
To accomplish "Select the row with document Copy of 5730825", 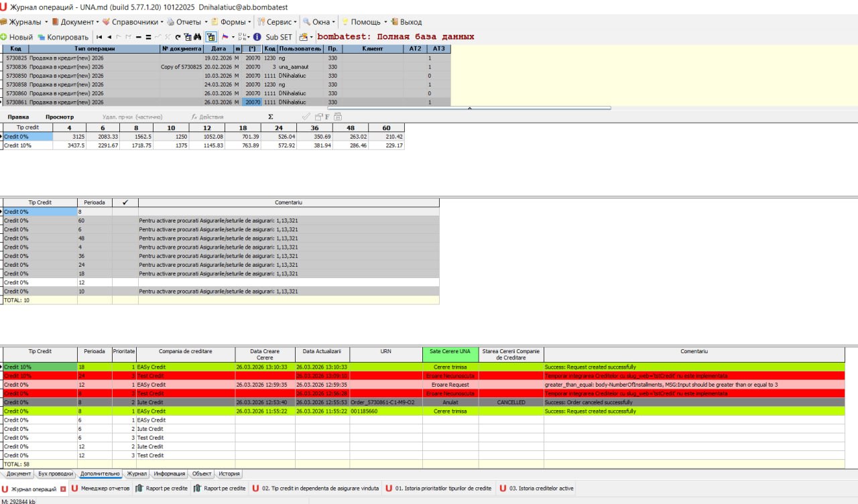I will [x=226, y=67].
